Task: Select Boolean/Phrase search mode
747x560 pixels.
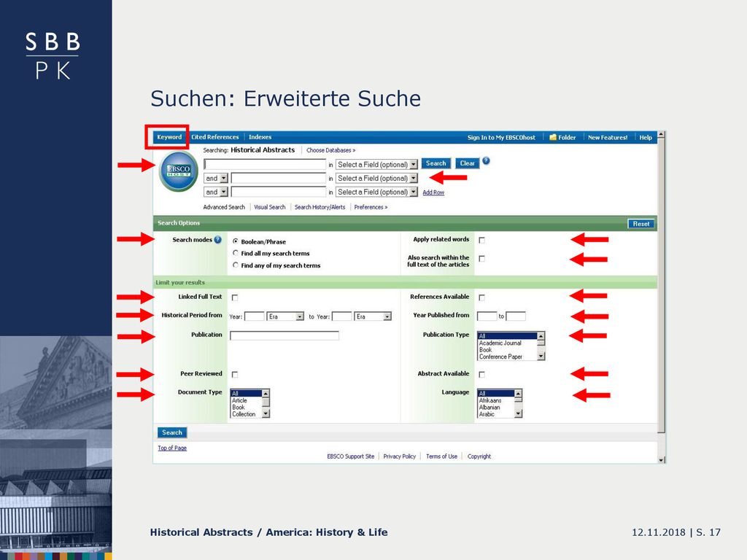Action: point(236,241)
